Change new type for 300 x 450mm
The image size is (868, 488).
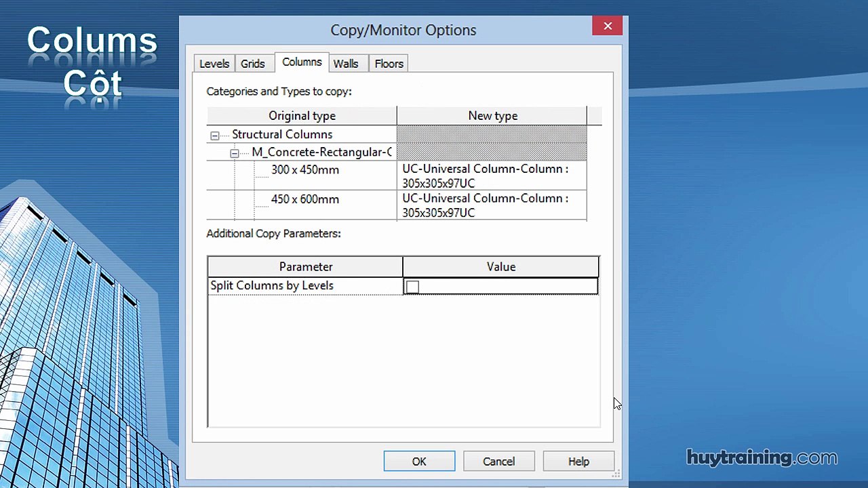click(492, 176)
